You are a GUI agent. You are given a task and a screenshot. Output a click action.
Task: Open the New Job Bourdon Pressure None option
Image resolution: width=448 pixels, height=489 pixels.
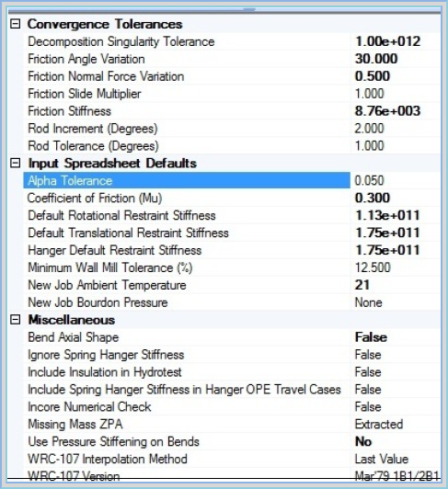pyautogui.click(x=396, y=302)
